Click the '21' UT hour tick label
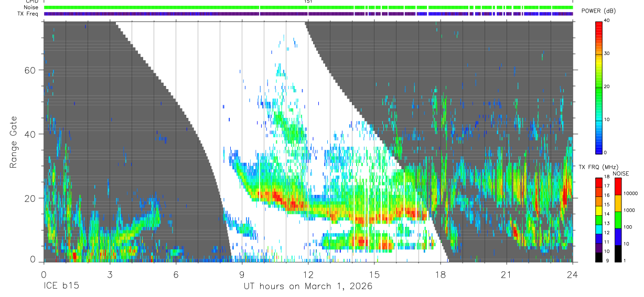 pyautogui.click(x=507, y=274)
